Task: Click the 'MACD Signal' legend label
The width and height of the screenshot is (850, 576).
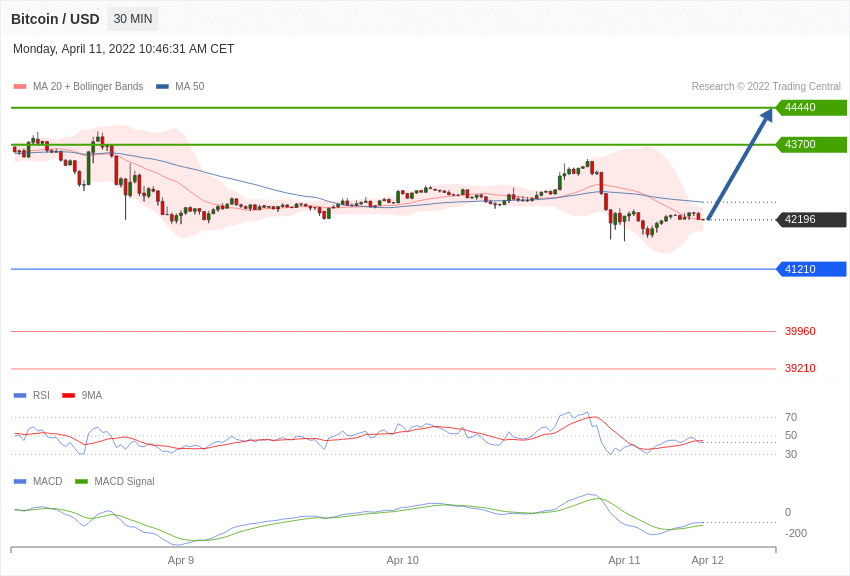Action: (x=124, y=481)
